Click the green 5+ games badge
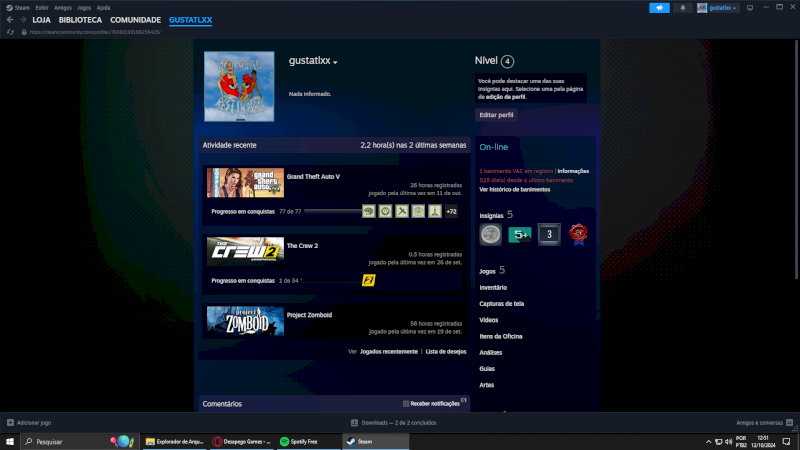The image size is (800, 450). click(x=520, y=234)
